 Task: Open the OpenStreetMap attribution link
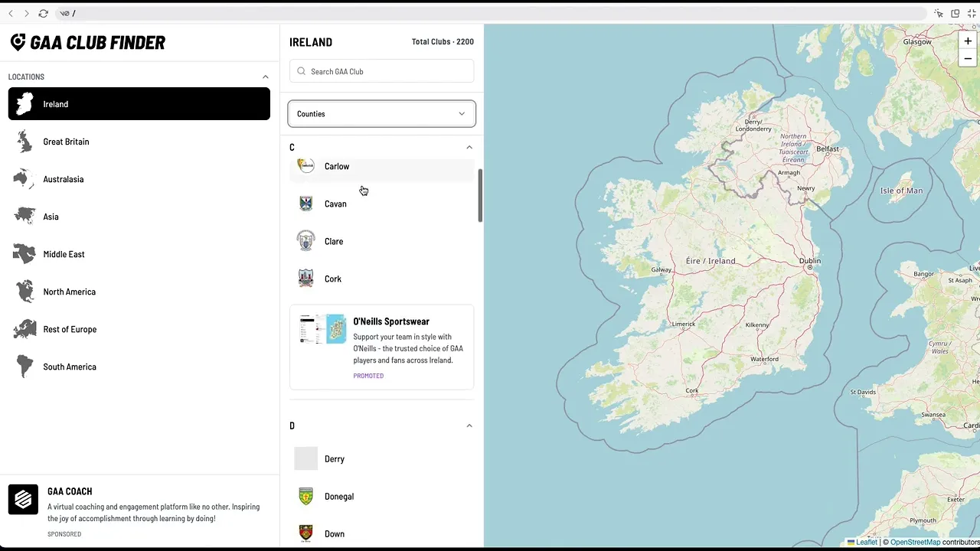[x=915, y=542]
